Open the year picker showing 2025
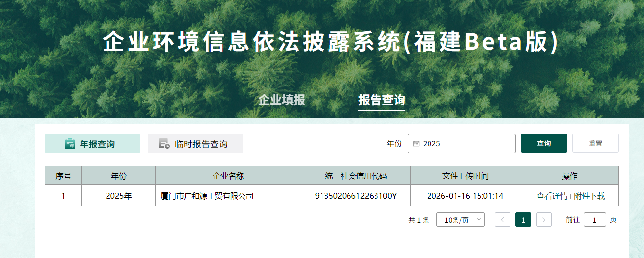Image resolution: width=644 pixels, height=258 pixels. 462,143
